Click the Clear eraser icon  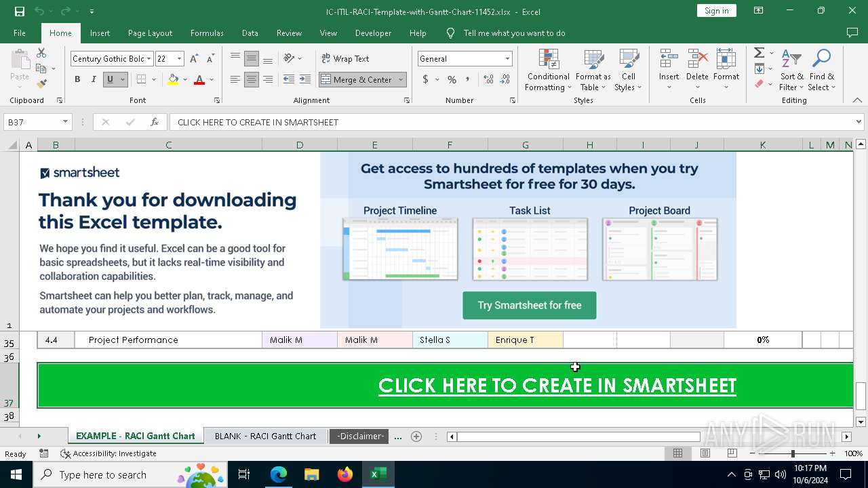(759, 84)
